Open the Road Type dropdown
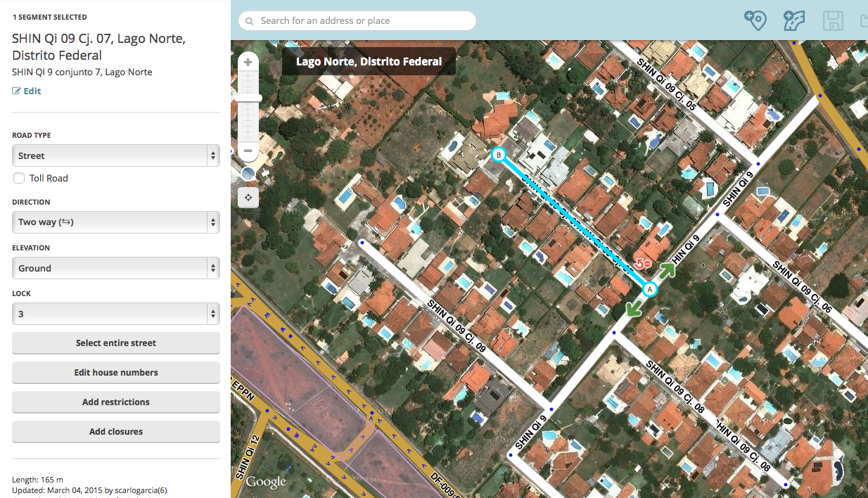 point(116,156)
